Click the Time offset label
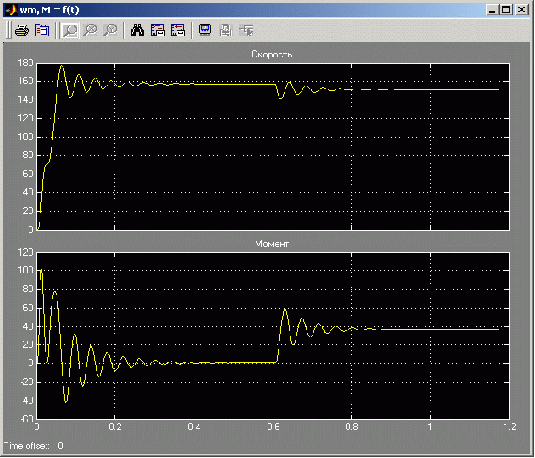The image size is (535, 458). pyautogui.click(x=27, y=446)
